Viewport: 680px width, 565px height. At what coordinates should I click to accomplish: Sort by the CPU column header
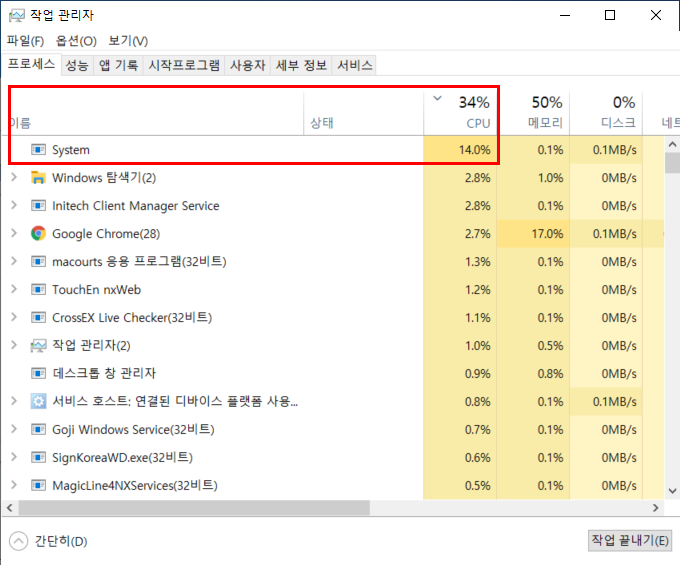[x=461, y=113]
